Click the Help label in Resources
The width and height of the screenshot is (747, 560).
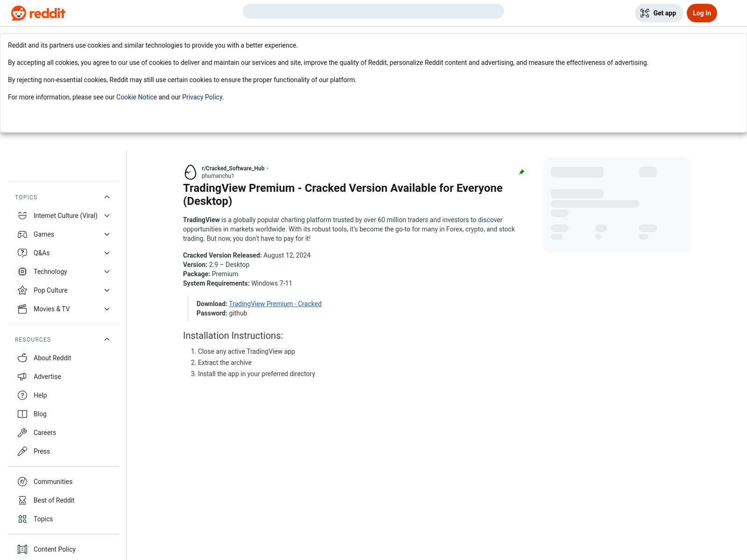40,395
